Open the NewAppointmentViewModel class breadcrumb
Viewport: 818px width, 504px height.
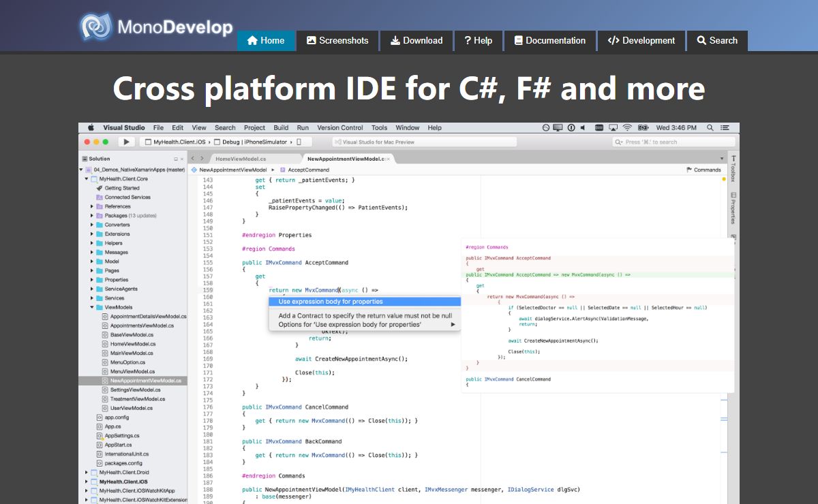(x=228, y=170)
